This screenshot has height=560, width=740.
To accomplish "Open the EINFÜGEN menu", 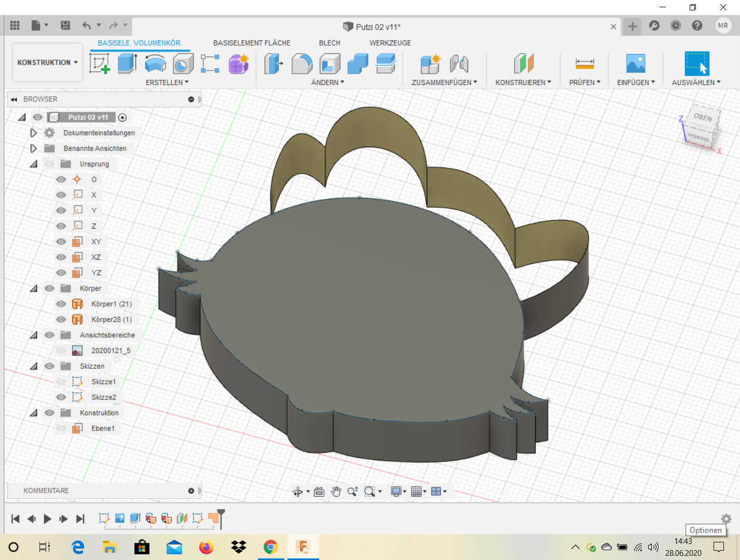I will [636, 82].
